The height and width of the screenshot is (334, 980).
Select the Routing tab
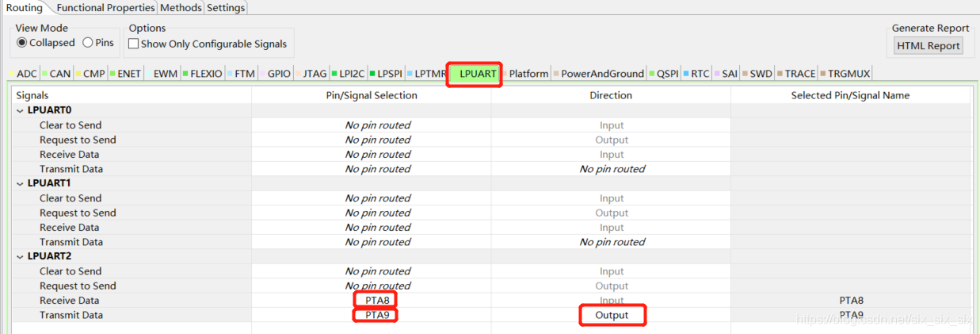point(25,7)
